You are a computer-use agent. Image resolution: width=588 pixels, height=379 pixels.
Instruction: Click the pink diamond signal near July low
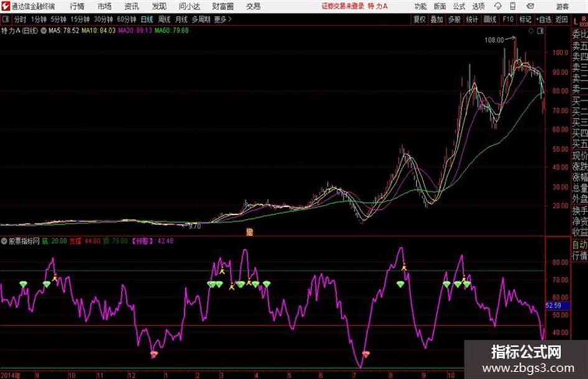coord(366,354)
